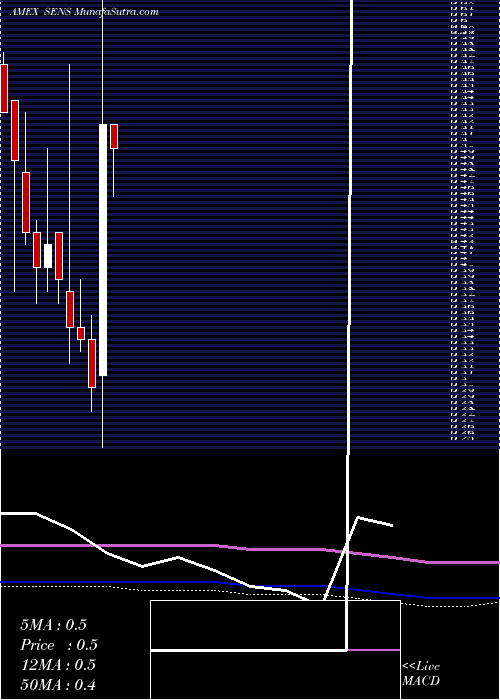
Task: Select the tall white bullish candlestick
Action: click(103, 250)
